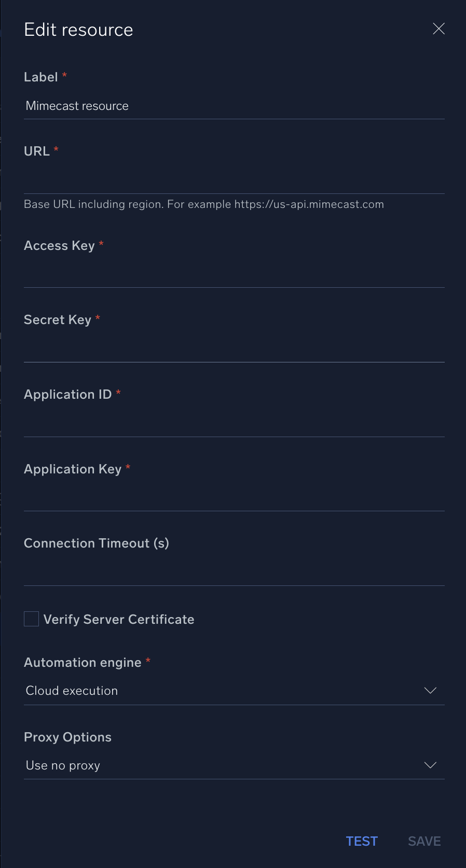
Task: Click the Label field containing Mimecast resource
Action: tap(234, 106)
